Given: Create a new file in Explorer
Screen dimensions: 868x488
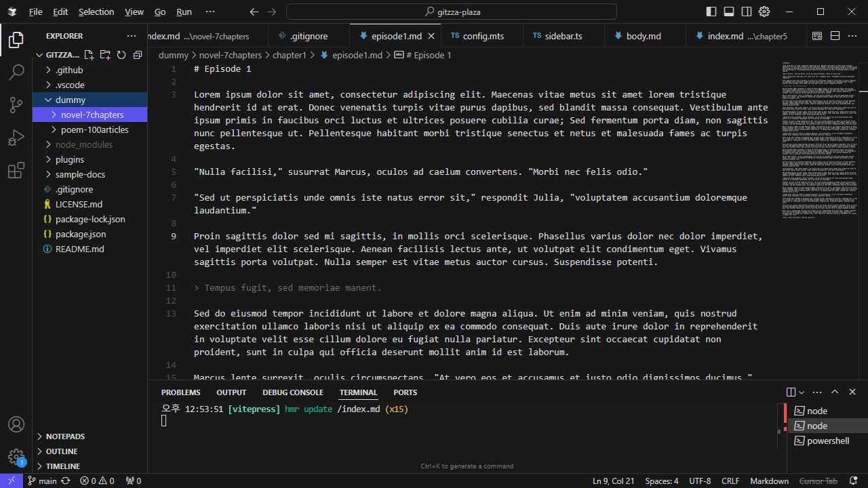Looking at the screenshot, I should 89,55.
